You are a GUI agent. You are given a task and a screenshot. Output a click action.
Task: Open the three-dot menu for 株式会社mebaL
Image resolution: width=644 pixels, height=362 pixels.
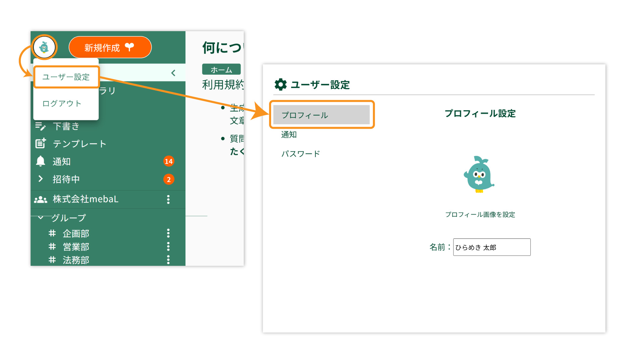pos(168,199)
